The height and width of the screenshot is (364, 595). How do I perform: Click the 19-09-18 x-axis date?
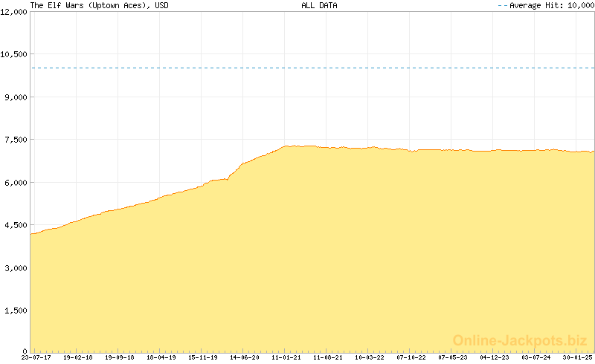click(x=119, y=357)
